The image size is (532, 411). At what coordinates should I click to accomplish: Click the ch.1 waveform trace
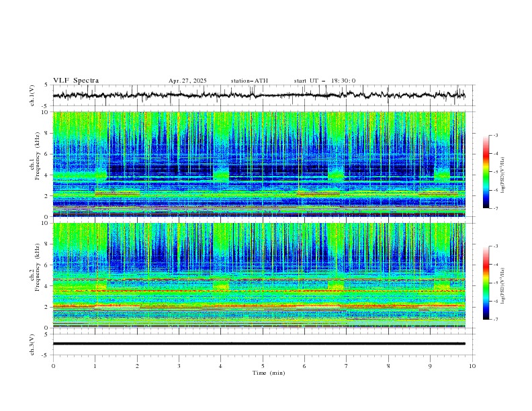click(x=259, y=95)
